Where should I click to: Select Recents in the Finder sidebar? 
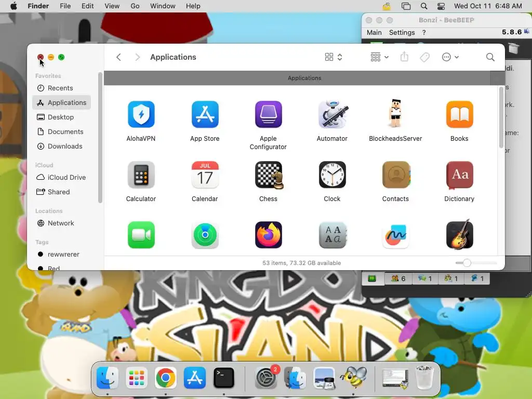(61, 88)
